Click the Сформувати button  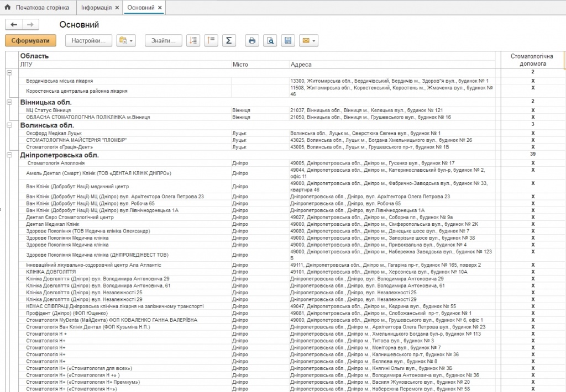tap(30, 40)
